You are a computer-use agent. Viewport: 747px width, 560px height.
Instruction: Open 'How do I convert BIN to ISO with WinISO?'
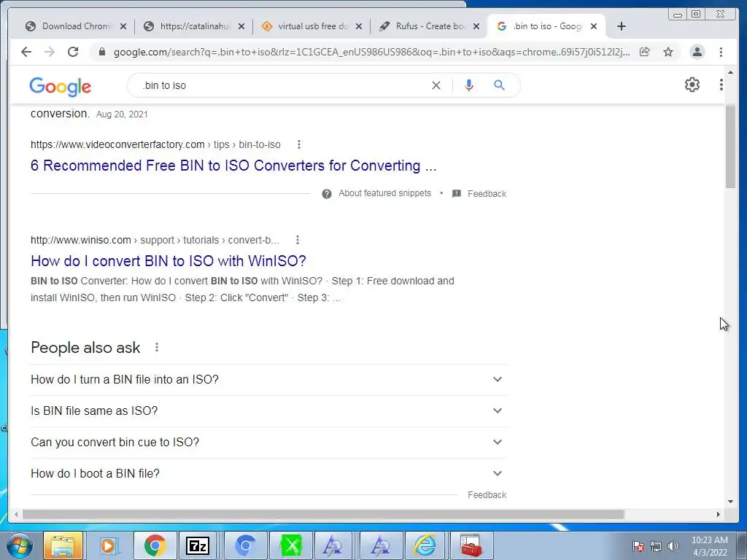click(x=169, y=261)
